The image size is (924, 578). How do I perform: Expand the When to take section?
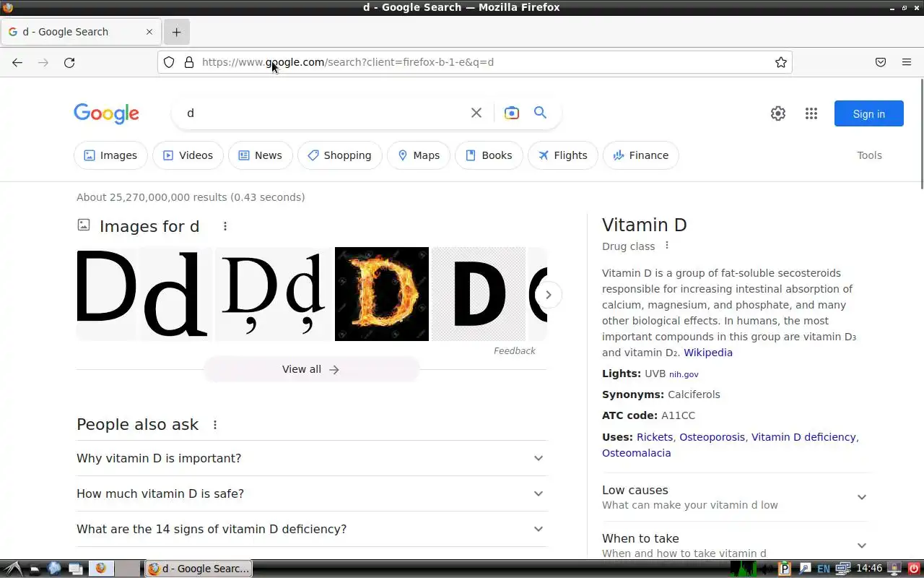click(x=735, y=545)
